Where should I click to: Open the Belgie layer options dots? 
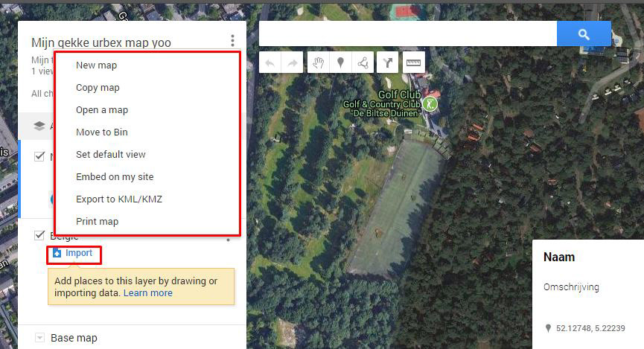(229, 239)
